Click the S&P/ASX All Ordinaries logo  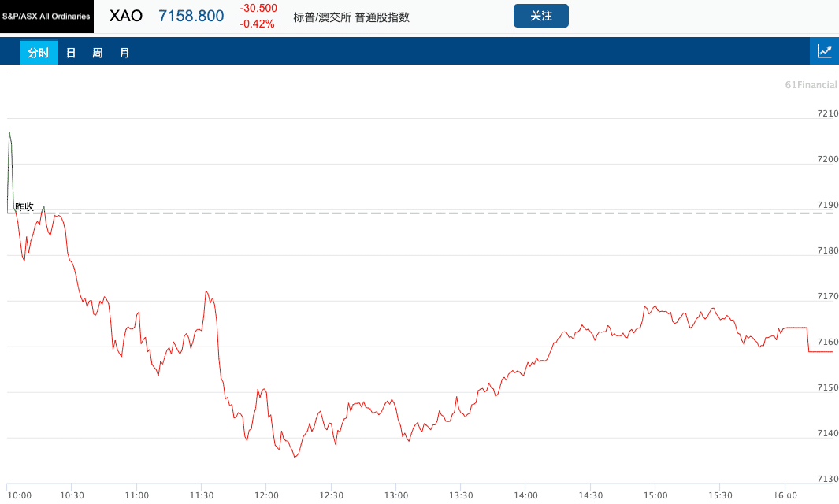coord(46,17)
